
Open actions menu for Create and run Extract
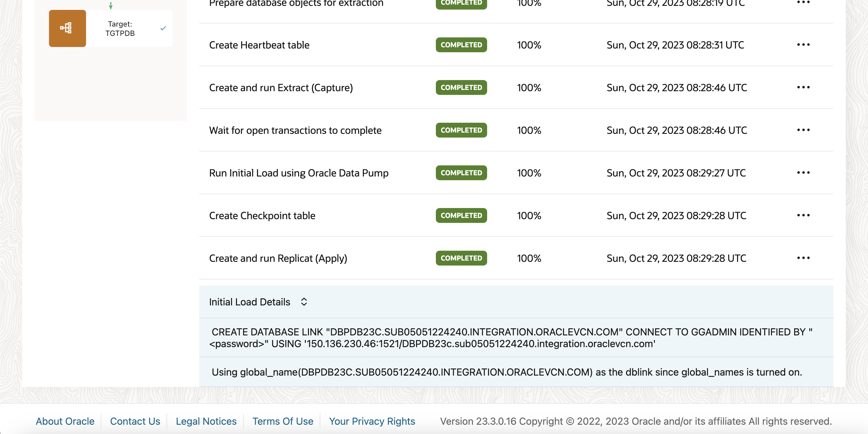pos(803,87)
